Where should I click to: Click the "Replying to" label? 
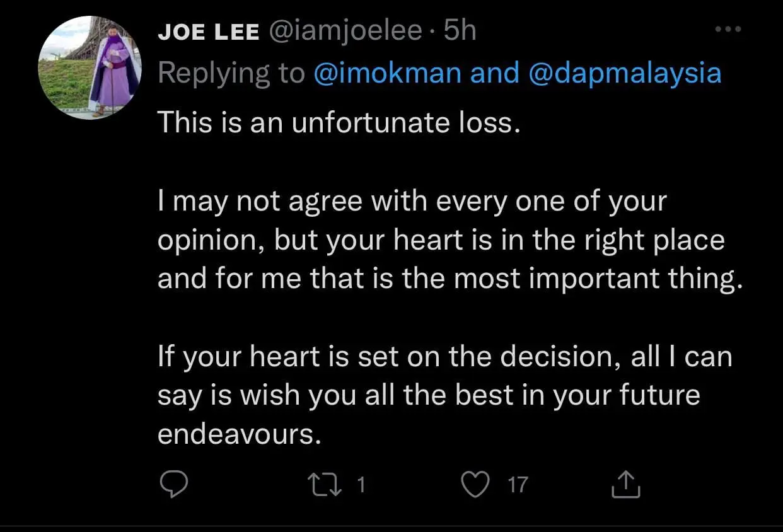[231, 73]
